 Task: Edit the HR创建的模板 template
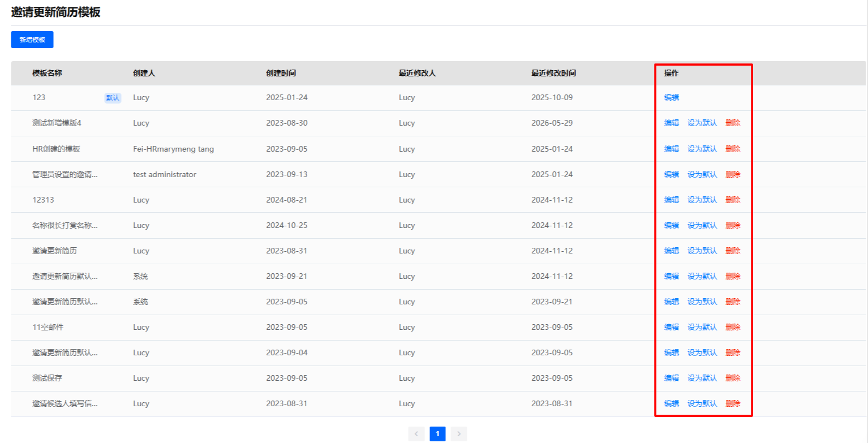pyautogui.click(x=672, y=149)
